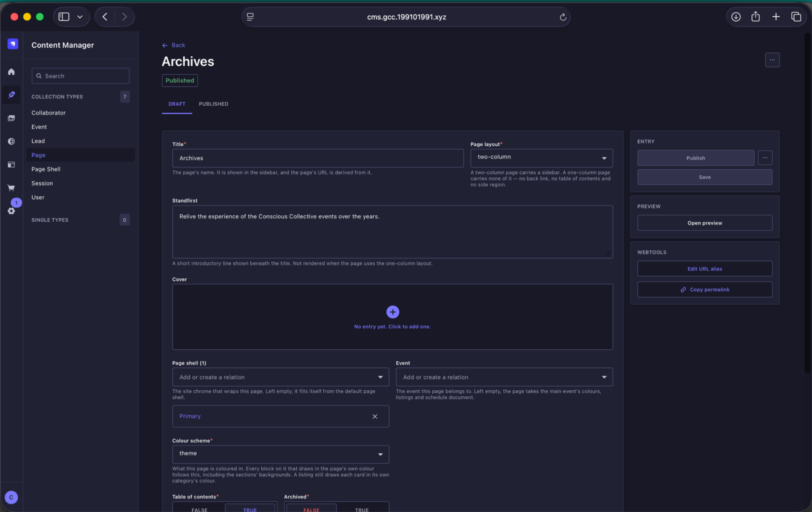This screenshot has width=812, height=512.
Task: Set Table of contents to FALSE
Action: click(x=199, y=508)
